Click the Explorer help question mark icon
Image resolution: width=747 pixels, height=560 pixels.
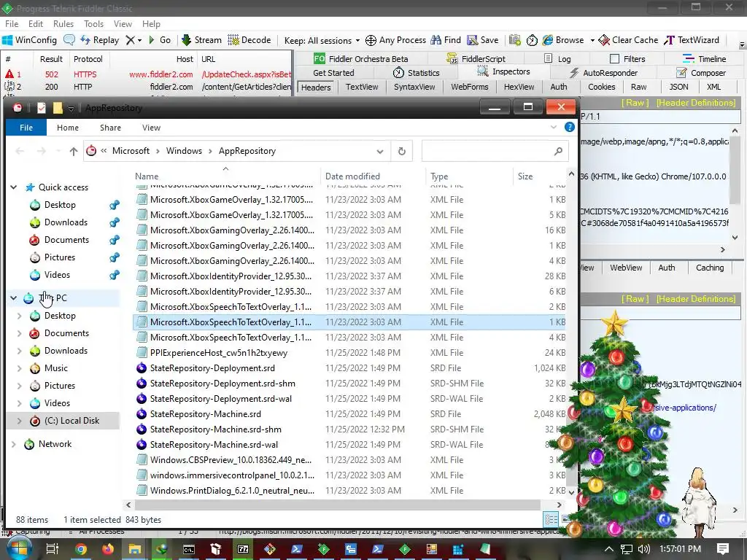pos(569,127)
